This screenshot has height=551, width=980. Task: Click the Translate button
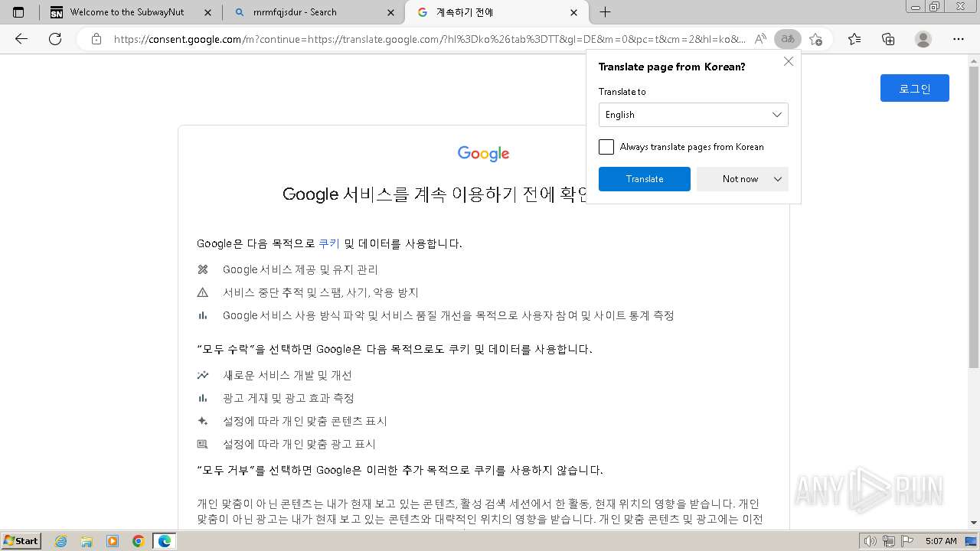645,179
